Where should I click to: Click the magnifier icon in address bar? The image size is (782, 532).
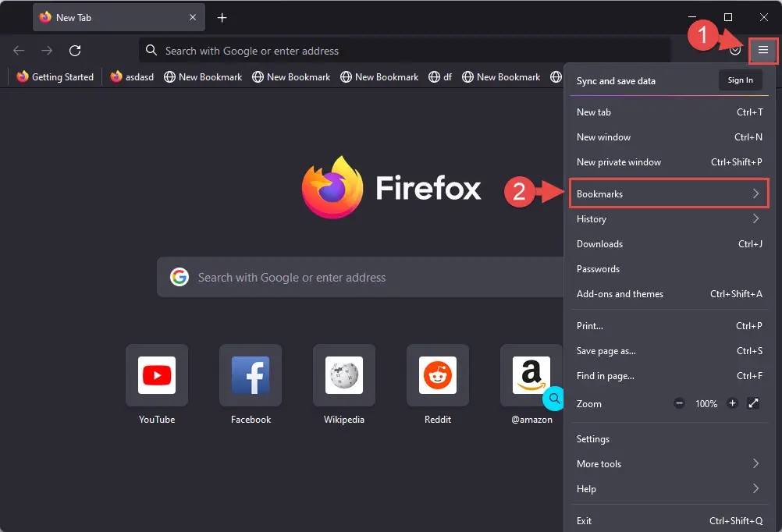pos(151,50)
